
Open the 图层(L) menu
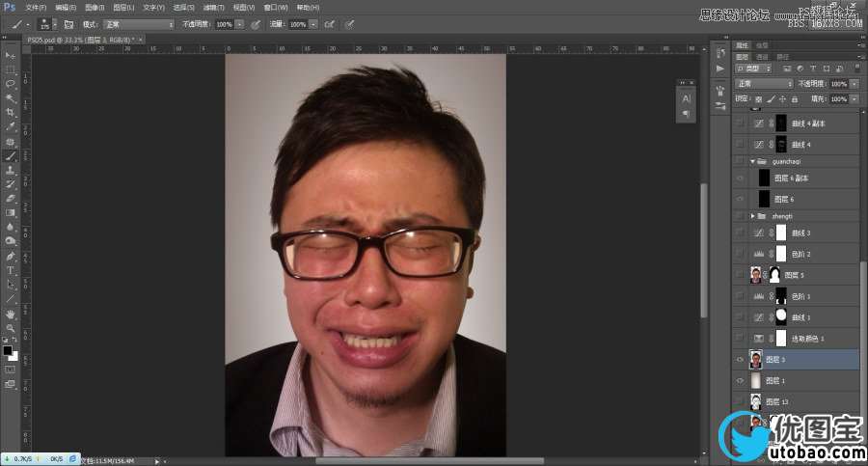(x=123, y=7)
